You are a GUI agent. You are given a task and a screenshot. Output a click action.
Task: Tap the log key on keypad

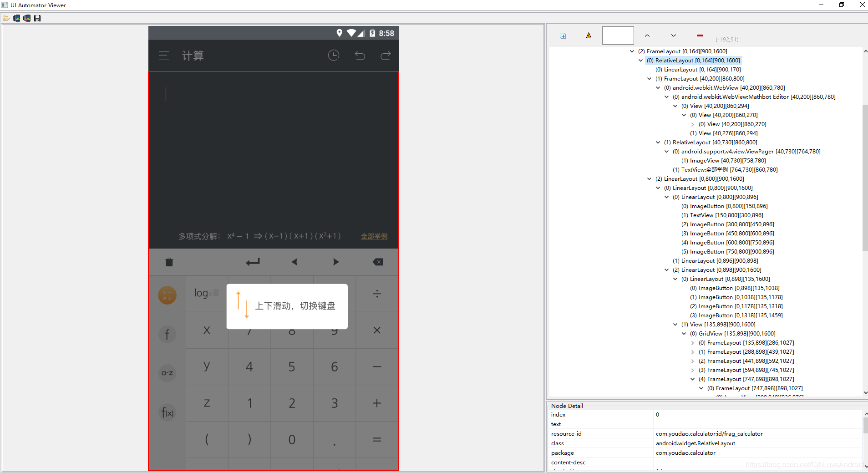[206, 294]
